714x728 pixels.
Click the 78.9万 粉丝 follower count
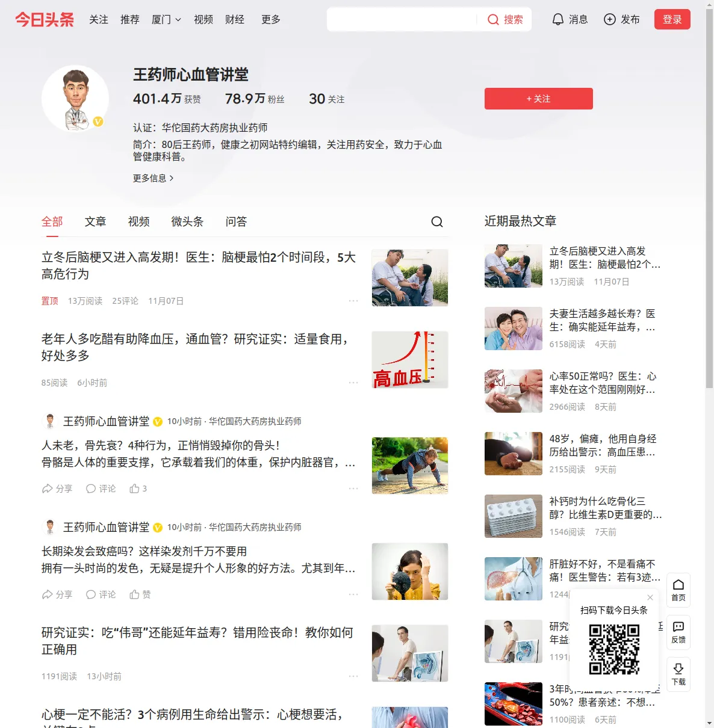pyautogui.click(x=255, y=99)
